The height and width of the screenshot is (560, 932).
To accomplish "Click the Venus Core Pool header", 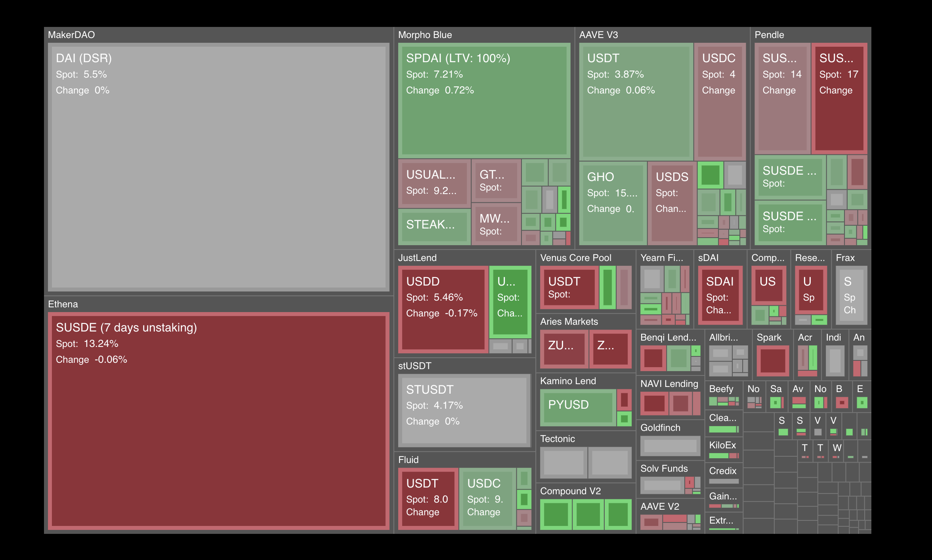I will 575,258.
